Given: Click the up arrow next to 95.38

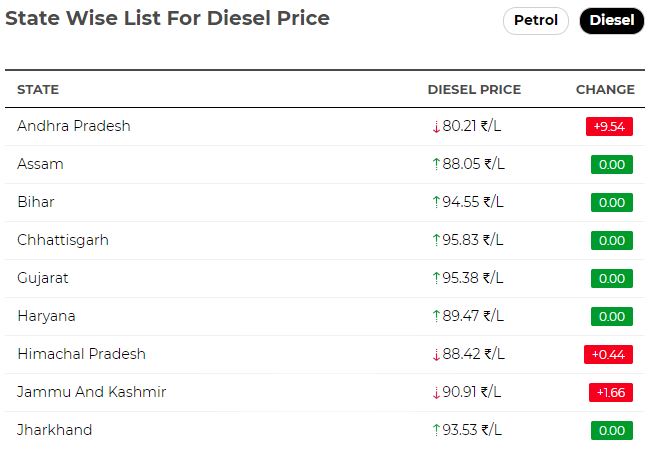Looking at the screenshot, I should 436,278.
